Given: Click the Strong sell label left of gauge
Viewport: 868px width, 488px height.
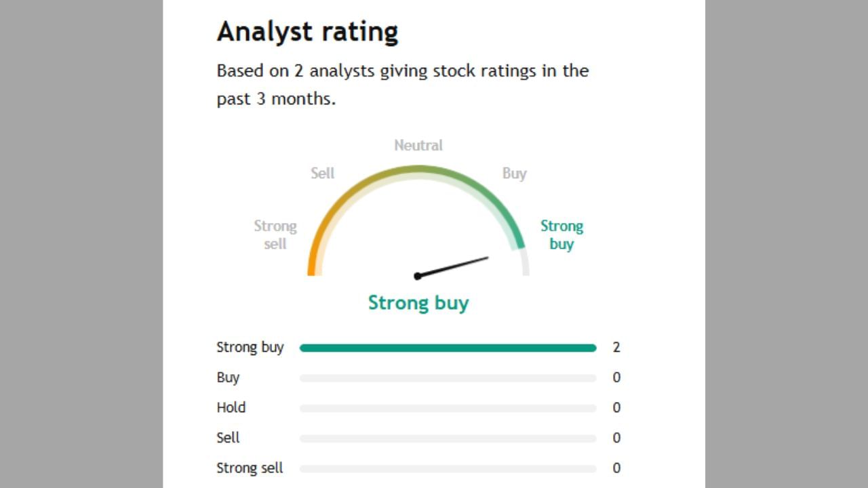Looking at the screenshot, I should [275, 235].
